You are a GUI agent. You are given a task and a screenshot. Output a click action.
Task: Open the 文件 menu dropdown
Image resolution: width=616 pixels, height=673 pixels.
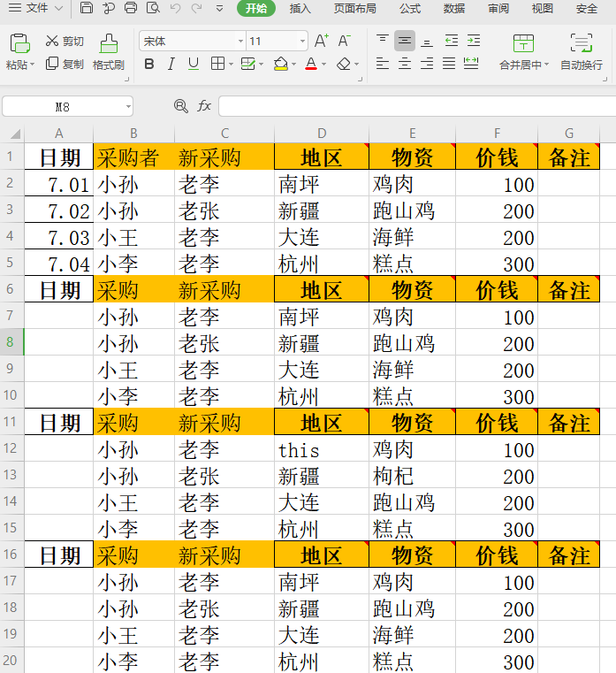(x=36, y=8)
